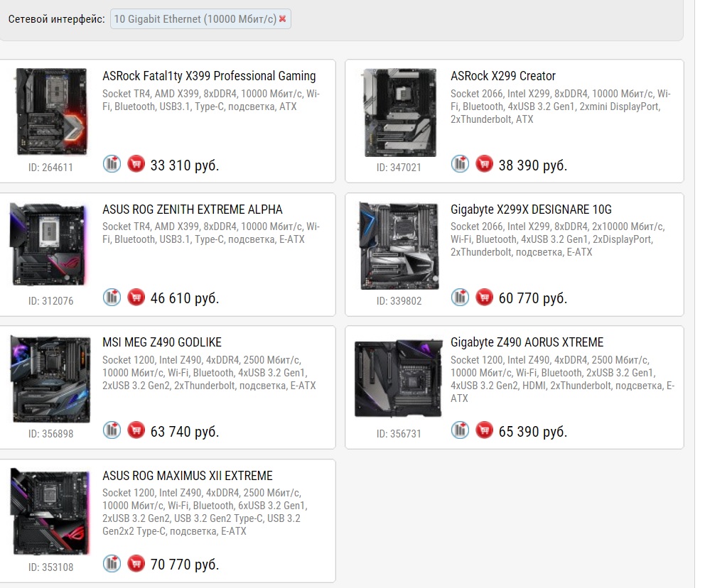Click the product code ID: 264611
The height and width of the screenshot is (588, 705).
pos(50,168)
